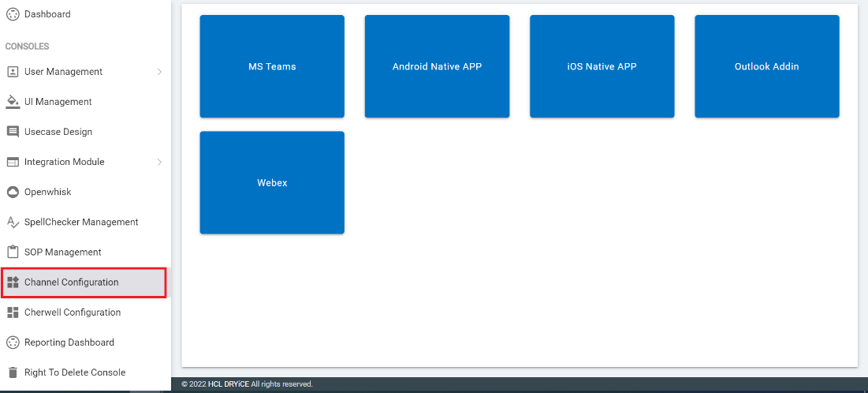The image size is (868, 393).
Task: Open the MS Teams channel tile
Action: click(x=272, y=66)
